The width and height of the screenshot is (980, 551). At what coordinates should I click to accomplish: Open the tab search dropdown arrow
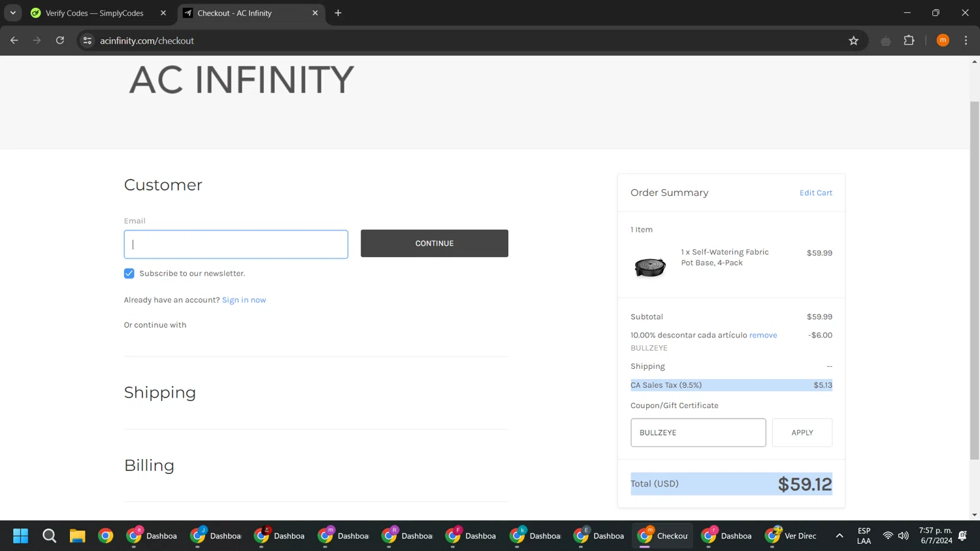click(x=13, y=13)
